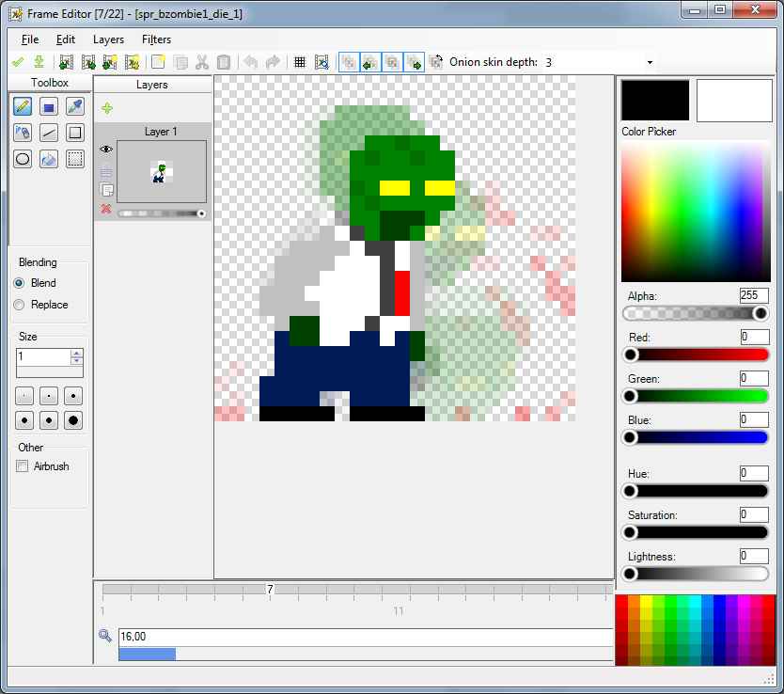This screenshot has height=694, width=784.
Task: Activate the Rectangle selection tool
Action: (75, 160)
